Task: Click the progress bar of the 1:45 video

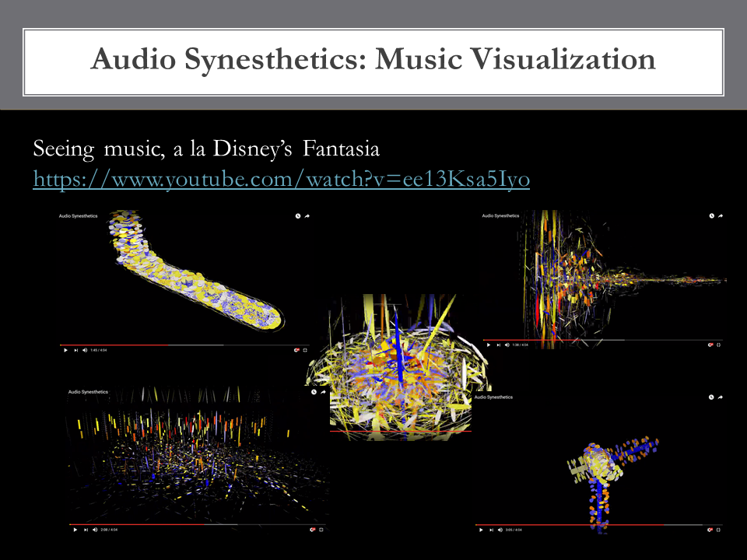Action: click(x=156, y=345)
